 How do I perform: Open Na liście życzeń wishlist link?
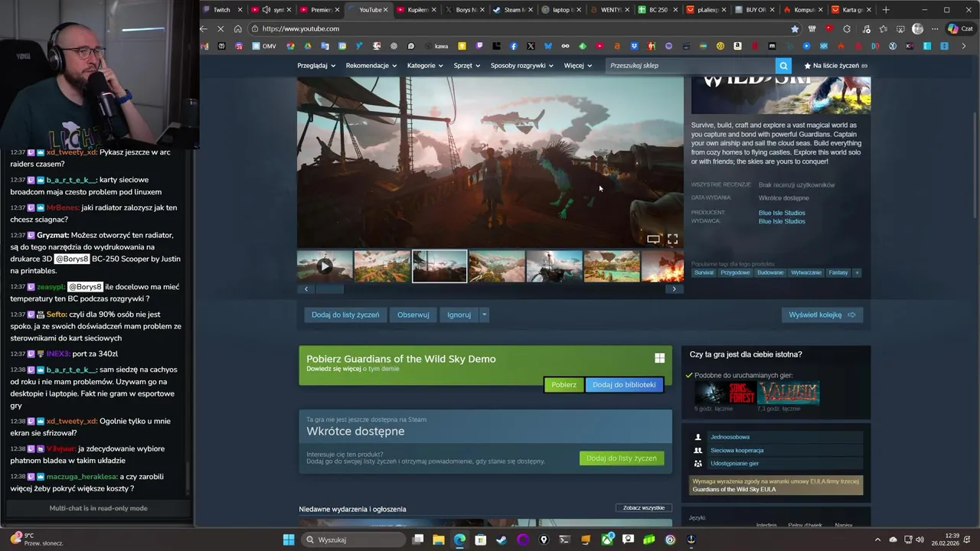click(x=835, y=66)
